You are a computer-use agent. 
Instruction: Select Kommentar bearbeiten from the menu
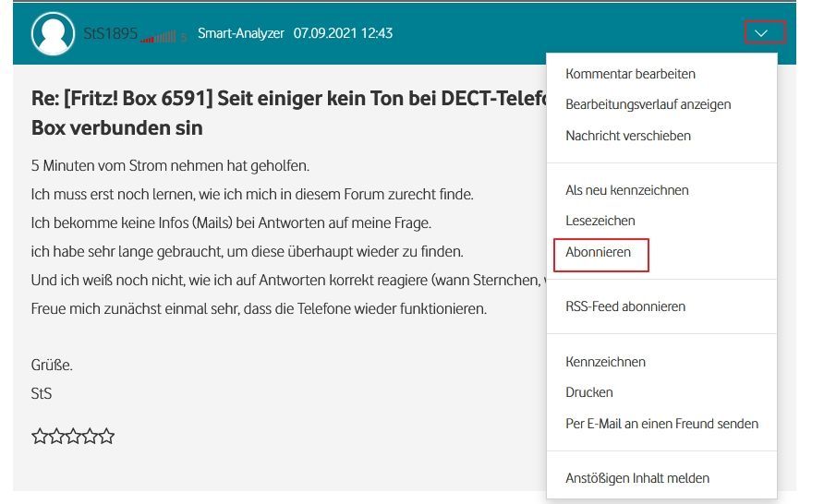pyautogui.click(x=630, y=74)
